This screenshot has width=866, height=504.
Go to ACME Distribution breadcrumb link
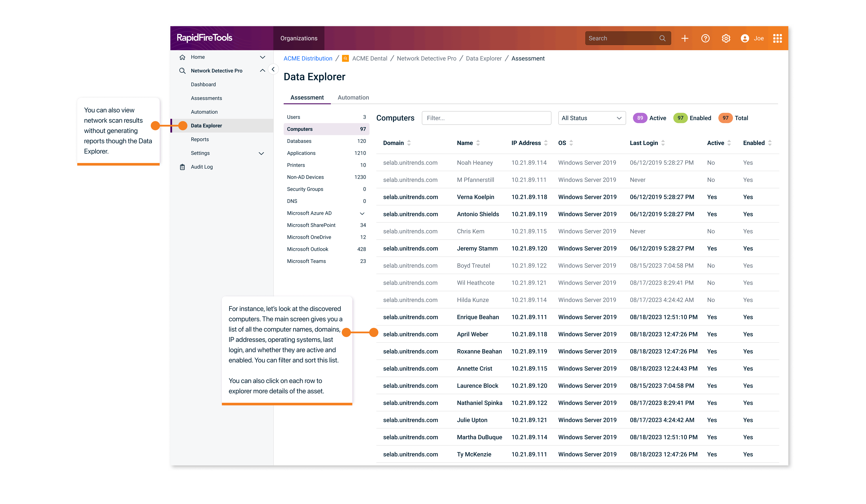(x=307, y=58)
